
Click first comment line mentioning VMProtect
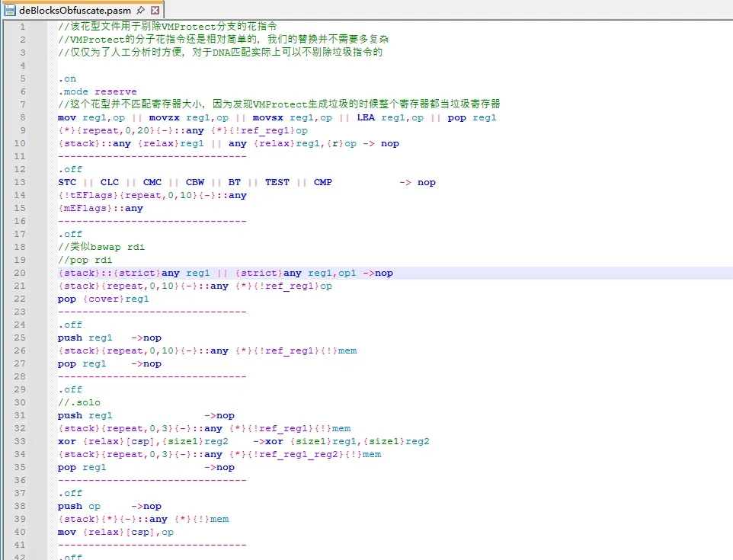[x=168, y=27]
